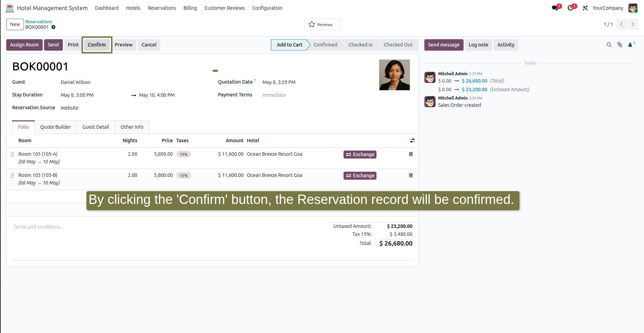Click the Confirm button
The width and height of the screenshot is (644, 333).
click(97, 45)
